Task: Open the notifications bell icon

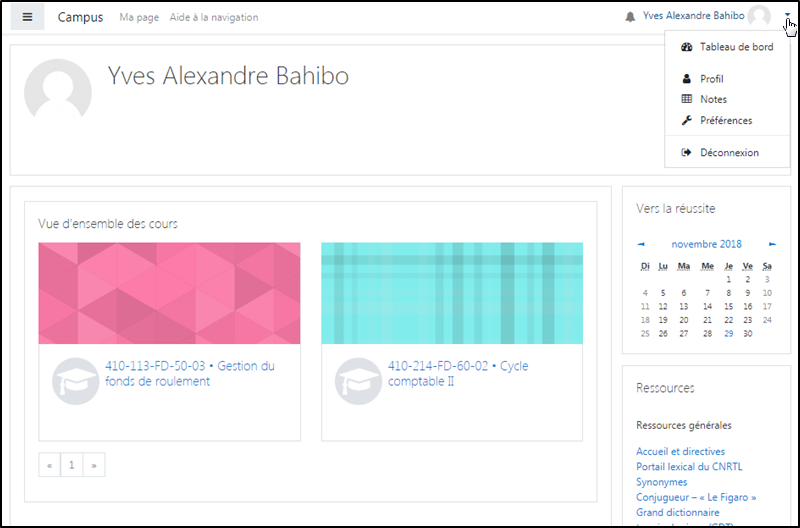Action: click(630, 17)
